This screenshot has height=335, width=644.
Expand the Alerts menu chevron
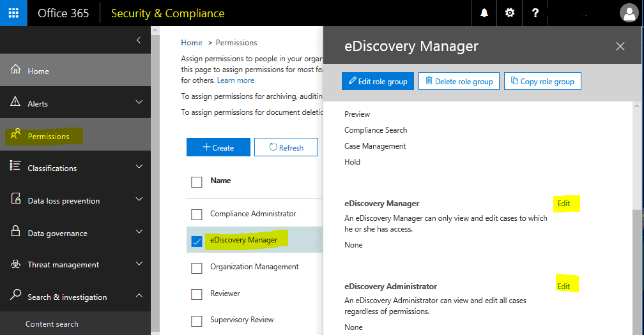click(x=139, y=101)
